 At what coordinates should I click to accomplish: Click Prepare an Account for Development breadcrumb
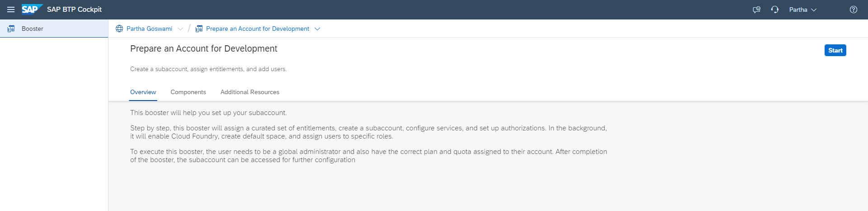click(x=258, y=29)
